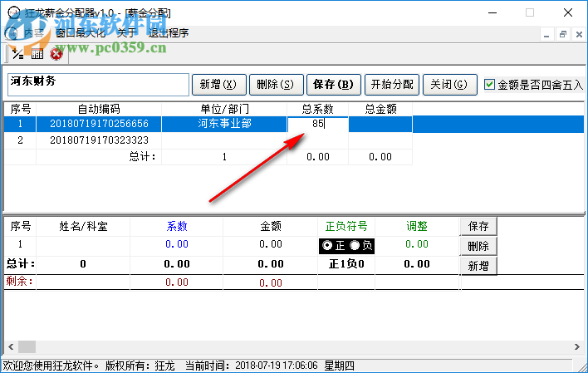Select the 负 radio button
588x373 pixels.
(355, 245)
